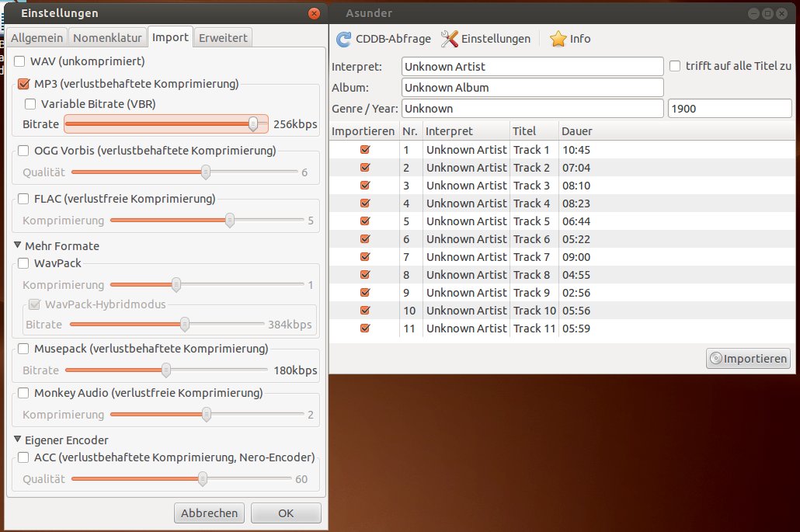
Task: Click the Importieren column header
Action: [363, 131]
